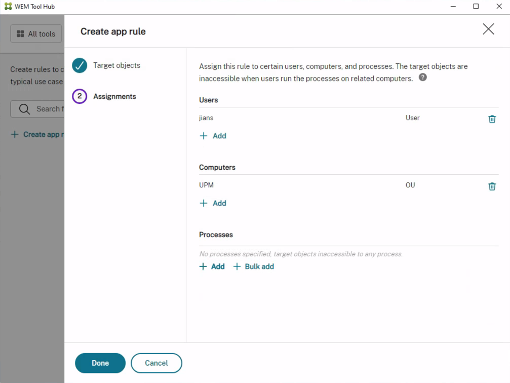Click the search magnifier icon

24,109
